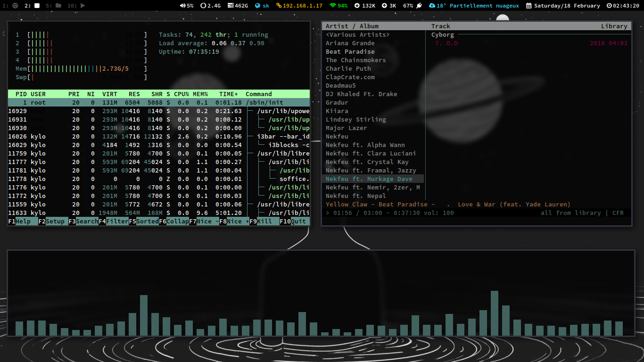The height and width of the screenshot is (362, 644).
Task: Select Deadmau5 in artist list
Action: [341, 85]
